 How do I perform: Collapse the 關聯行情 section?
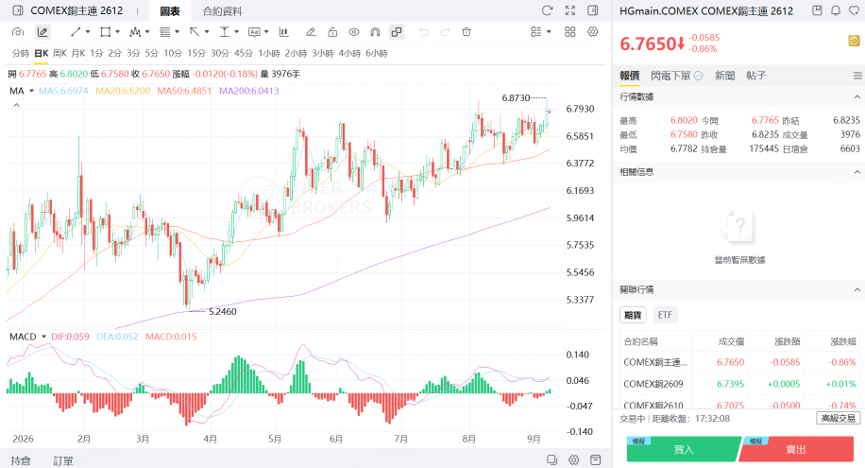pos(857,289)
